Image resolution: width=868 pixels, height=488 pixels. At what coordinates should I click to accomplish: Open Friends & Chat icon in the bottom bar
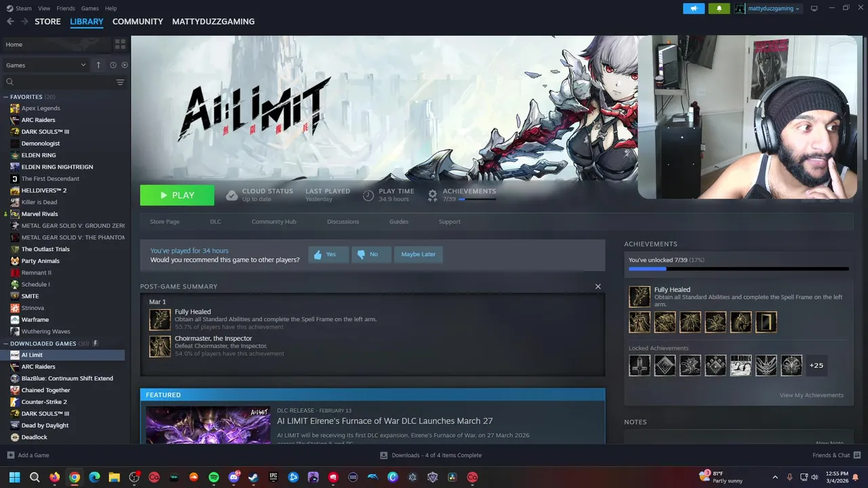[x=857, y=455]
